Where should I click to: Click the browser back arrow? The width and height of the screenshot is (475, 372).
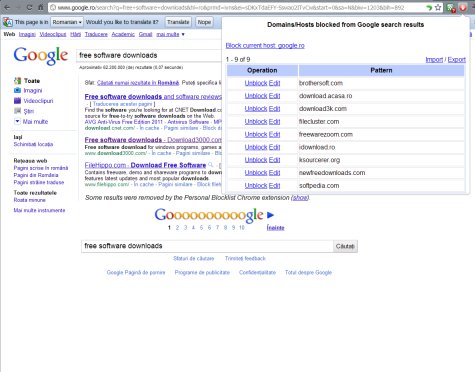(7, 7)
